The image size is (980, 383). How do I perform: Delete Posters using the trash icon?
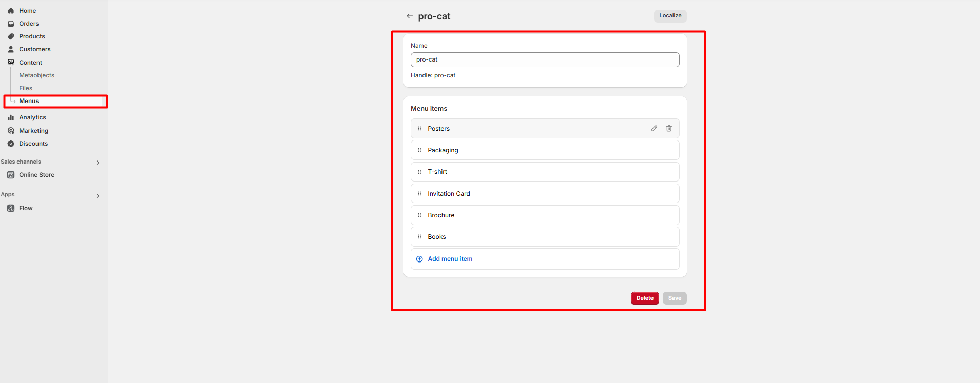(x=669, y=129)
